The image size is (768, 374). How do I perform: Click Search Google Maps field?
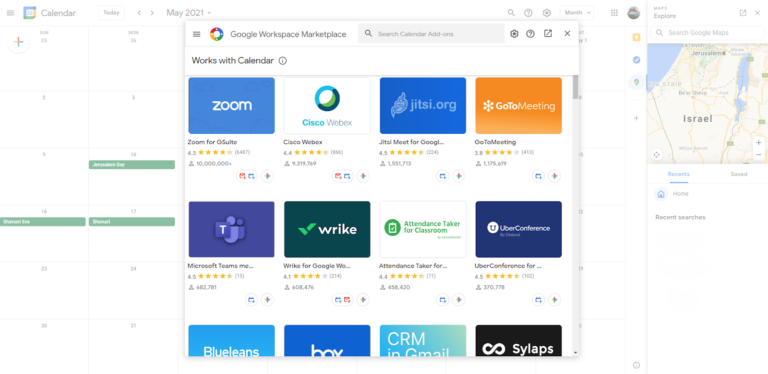(707, 33)
